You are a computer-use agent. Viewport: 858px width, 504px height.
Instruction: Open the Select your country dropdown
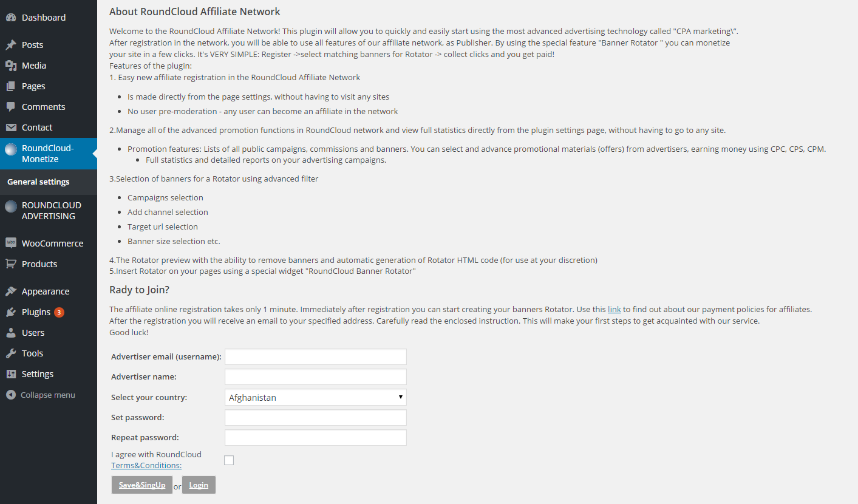point(316,397)
